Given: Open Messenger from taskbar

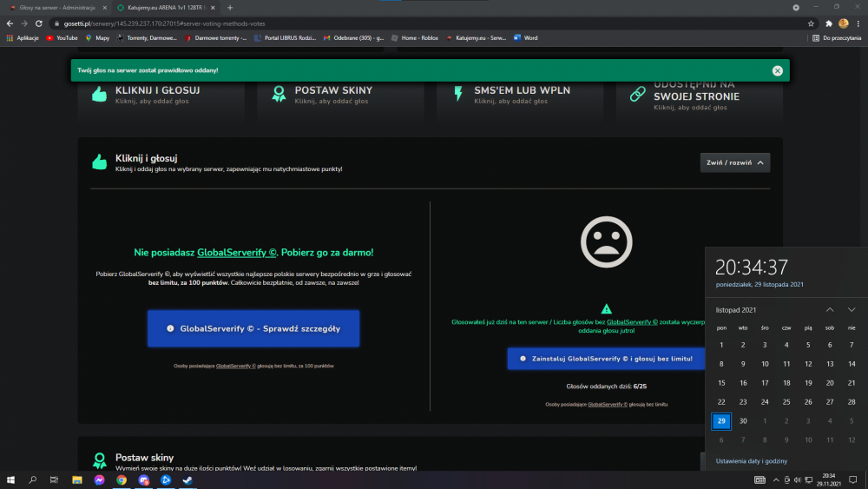Looking at the screenshot, I should (x=99, y=479).
